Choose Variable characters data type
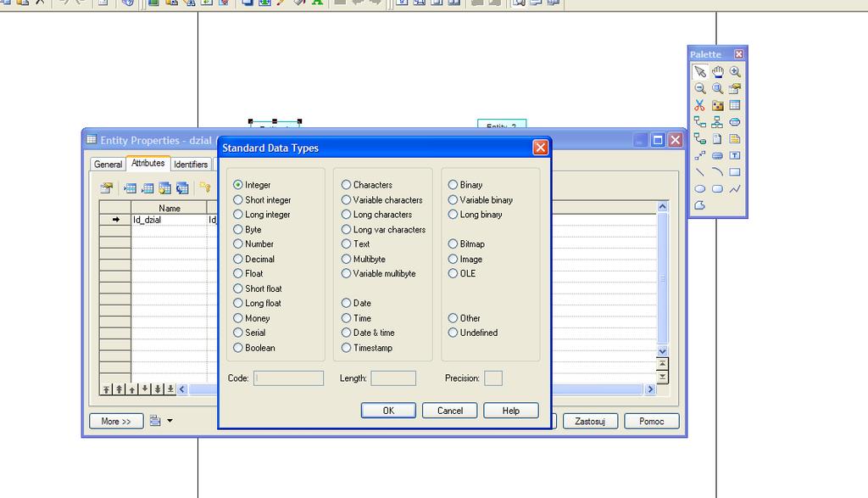 (x=382, y=200)
